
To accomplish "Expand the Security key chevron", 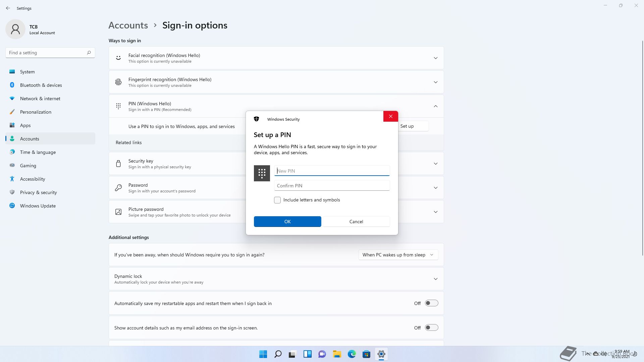I will (436, 164).
